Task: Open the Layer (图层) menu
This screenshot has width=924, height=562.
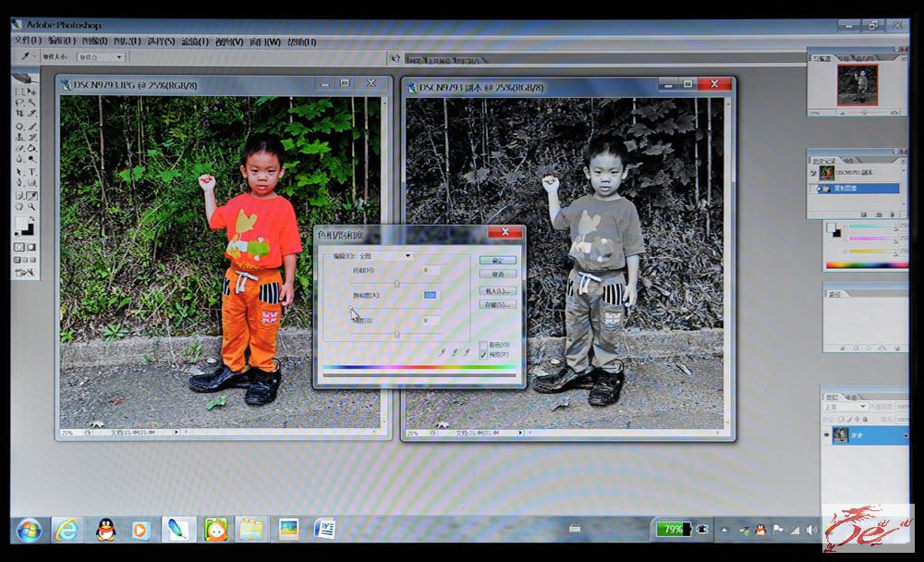Action: 127,42
